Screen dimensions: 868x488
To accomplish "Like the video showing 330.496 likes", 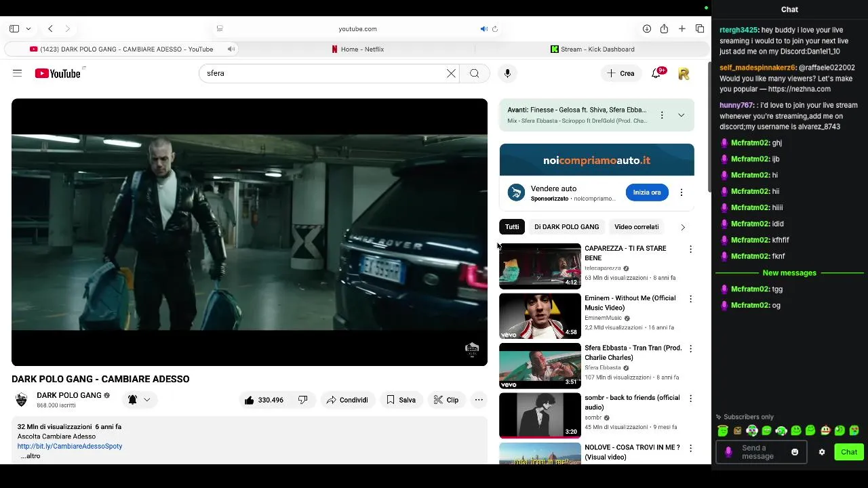I will pos(264,400).
